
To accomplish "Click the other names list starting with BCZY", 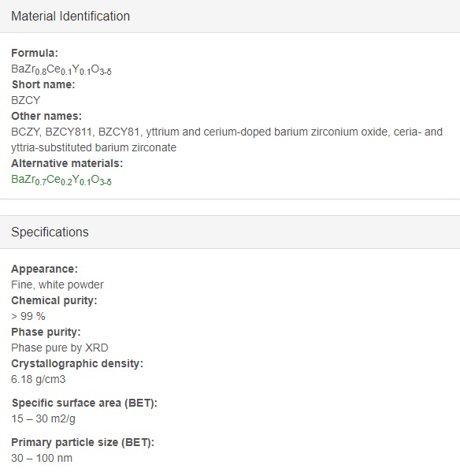I will 227,139.
